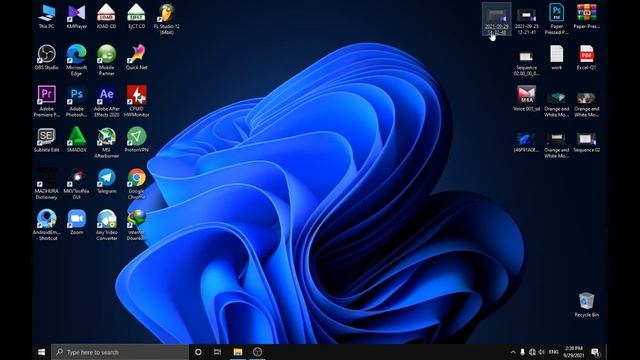Select the (46F91A0E... image file

(527, 142)
